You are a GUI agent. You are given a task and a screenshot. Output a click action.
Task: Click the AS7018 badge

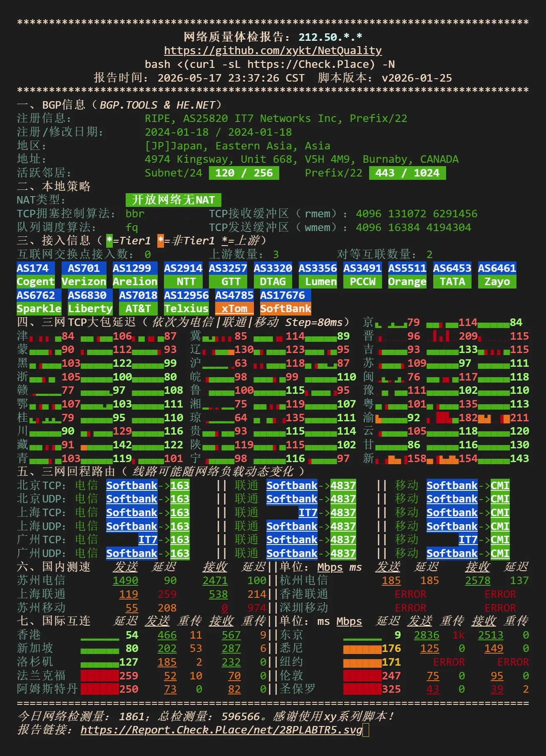(x=138, y=295)
